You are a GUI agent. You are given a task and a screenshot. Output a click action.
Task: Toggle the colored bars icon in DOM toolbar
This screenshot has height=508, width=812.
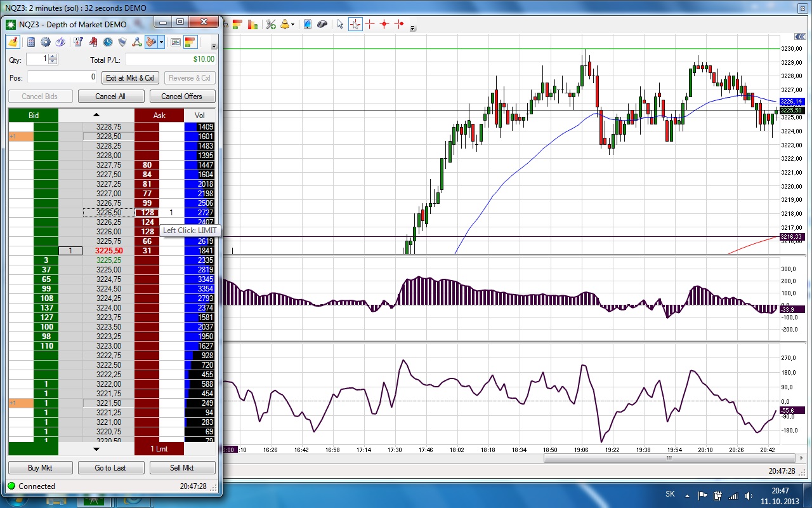pos(190,42)
